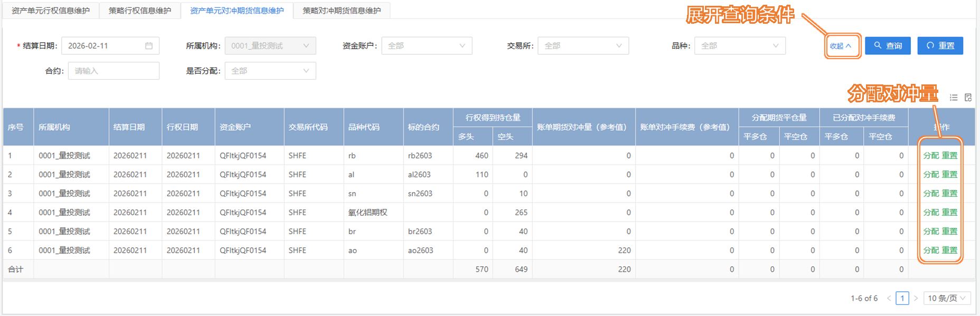Select page 1 in pagination
The image size is (980, 316).
[x=902, y=298]
